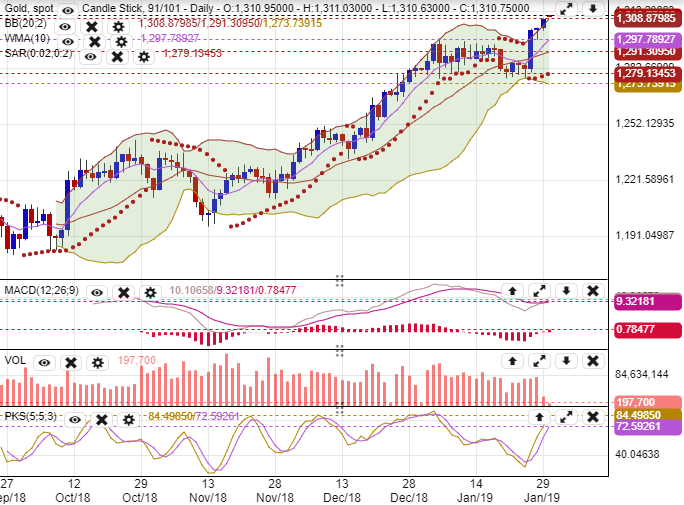Maximize the main Gold price chart panel
The image size is (684, 505).
[566, 9]
